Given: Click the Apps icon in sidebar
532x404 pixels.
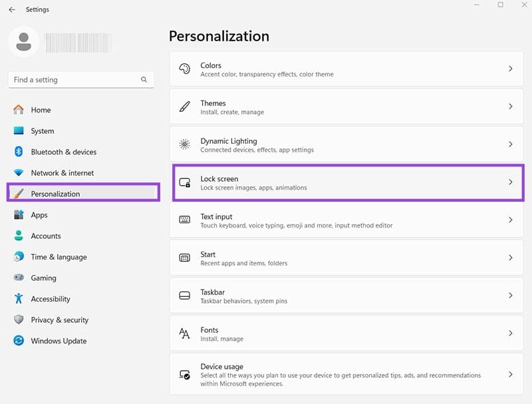Looking at the screenshot, I should point(19,215).
